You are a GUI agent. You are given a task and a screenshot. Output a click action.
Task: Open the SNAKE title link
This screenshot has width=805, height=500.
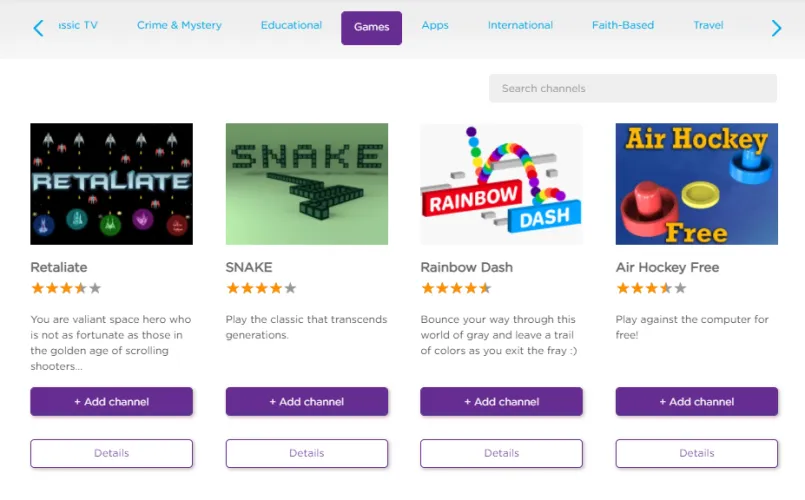pos(249,267)
